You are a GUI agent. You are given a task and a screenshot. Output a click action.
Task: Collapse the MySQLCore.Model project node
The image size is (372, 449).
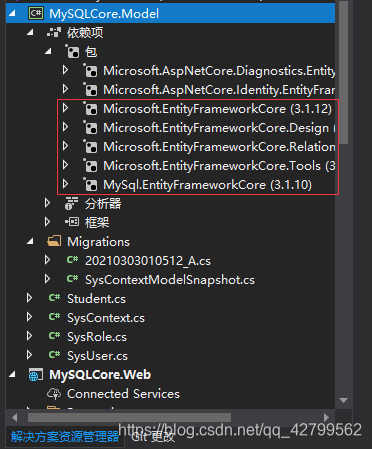click(x=12, y=14)
